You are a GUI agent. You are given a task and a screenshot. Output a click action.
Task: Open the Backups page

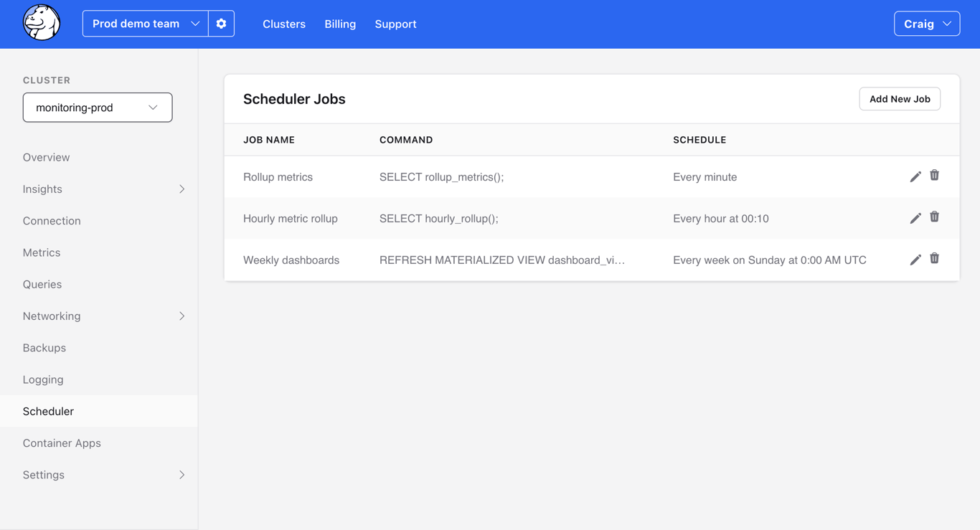point(44,347)
